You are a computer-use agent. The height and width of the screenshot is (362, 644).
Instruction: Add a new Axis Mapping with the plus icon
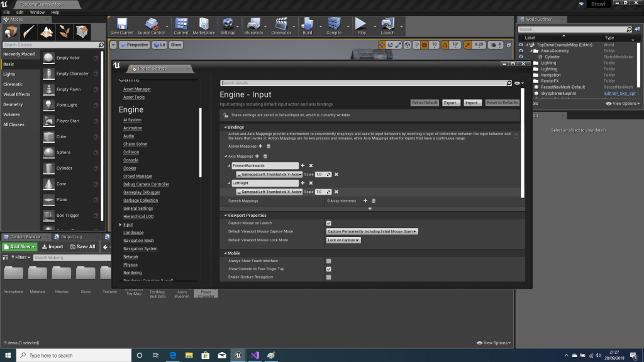[258, 156]
